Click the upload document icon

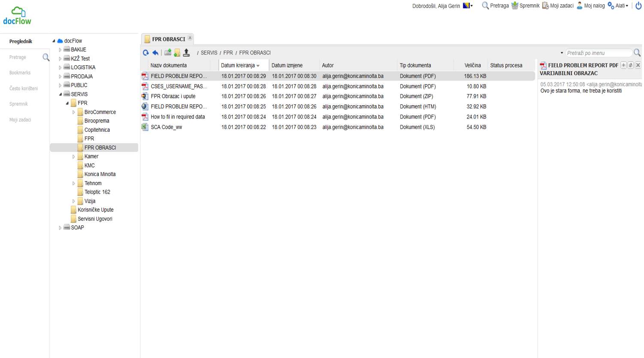click(x=186, y=53)
